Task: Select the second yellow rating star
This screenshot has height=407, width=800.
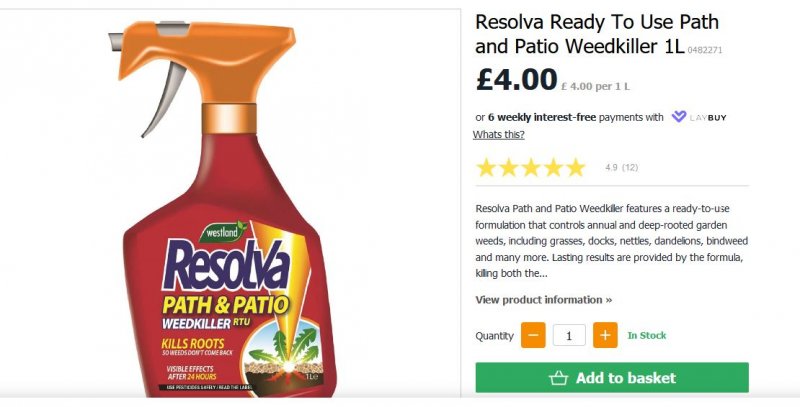Action: click(509, 168)
